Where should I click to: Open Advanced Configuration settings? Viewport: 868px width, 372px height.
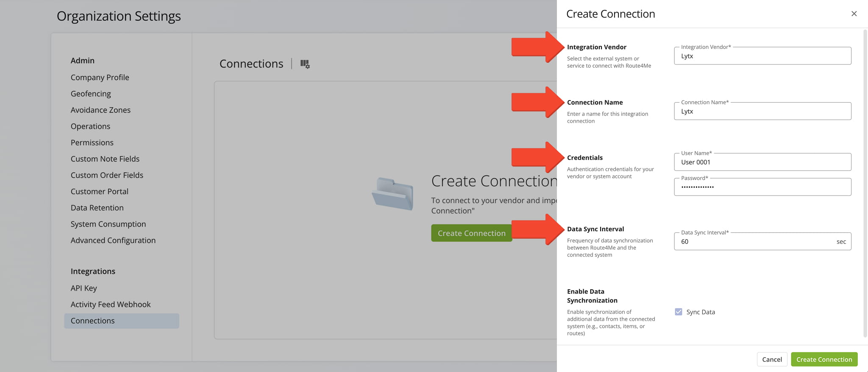click(x=113, y=241)
